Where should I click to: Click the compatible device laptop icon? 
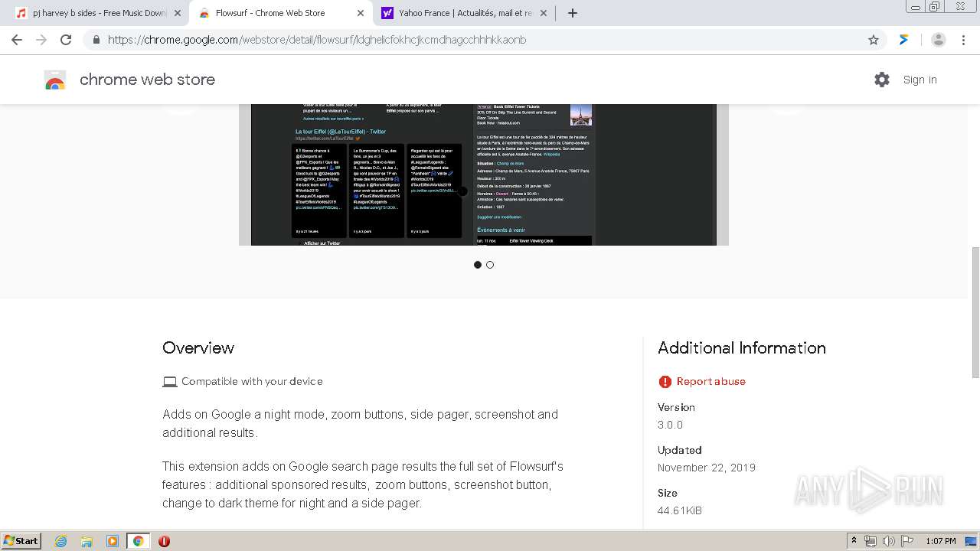[x=170, y=381]
